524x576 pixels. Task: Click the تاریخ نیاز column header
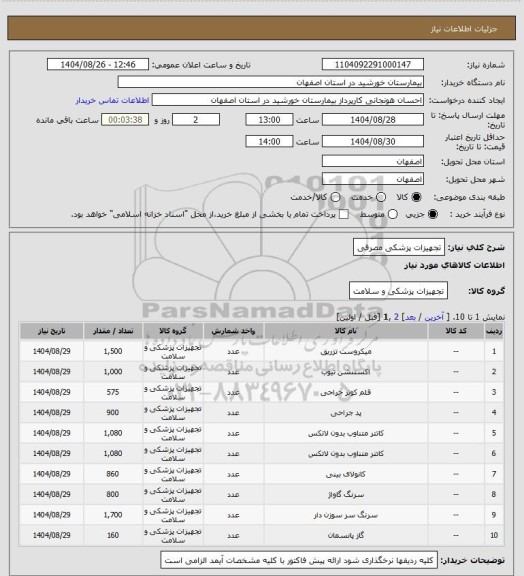point(51,331)
